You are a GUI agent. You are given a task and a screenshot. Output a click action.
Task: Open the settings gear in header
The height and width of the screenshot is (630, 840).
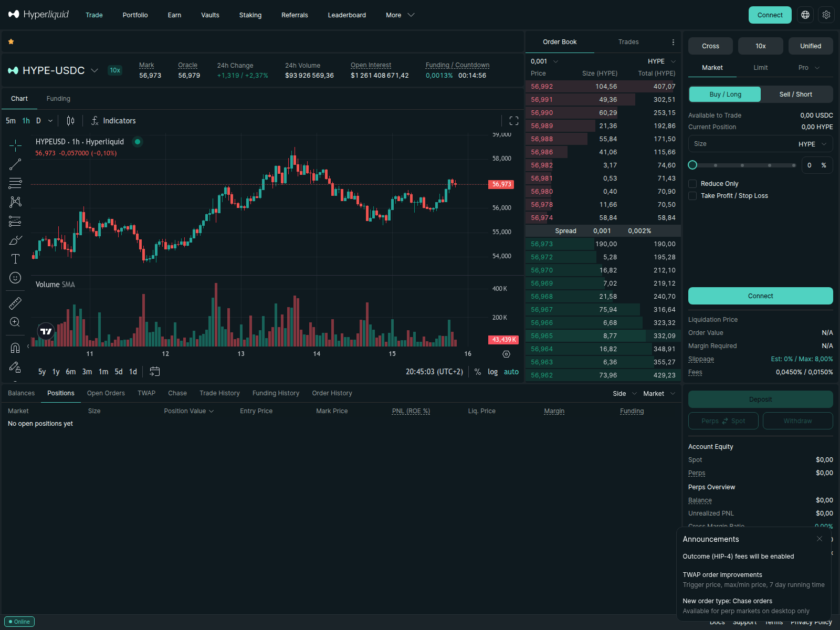pyautogui.click(x=826, y=15)
